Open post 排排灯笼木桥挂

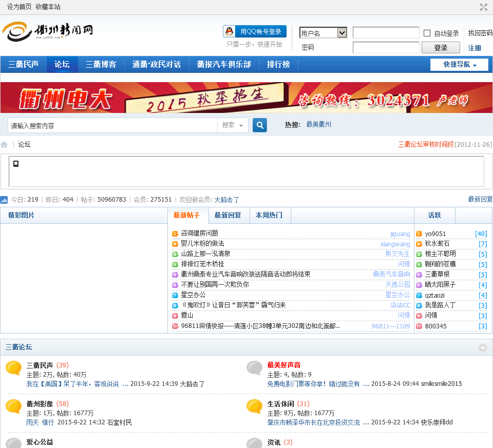[202, 264]
